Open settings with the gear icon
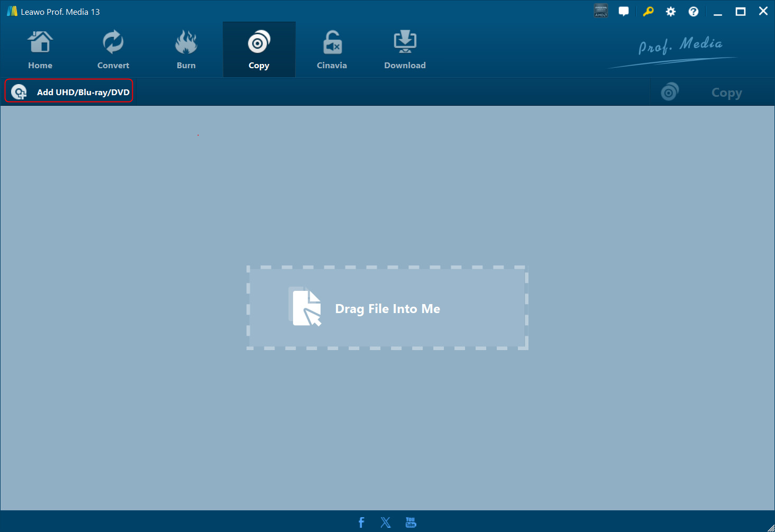 point(670,11)
